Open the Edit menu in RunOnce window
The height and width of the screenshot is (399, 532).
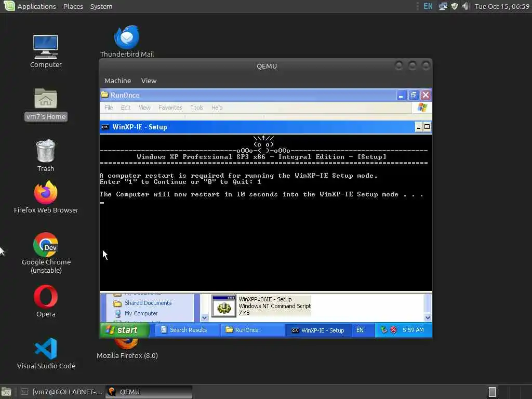click(x=126, y=108)
